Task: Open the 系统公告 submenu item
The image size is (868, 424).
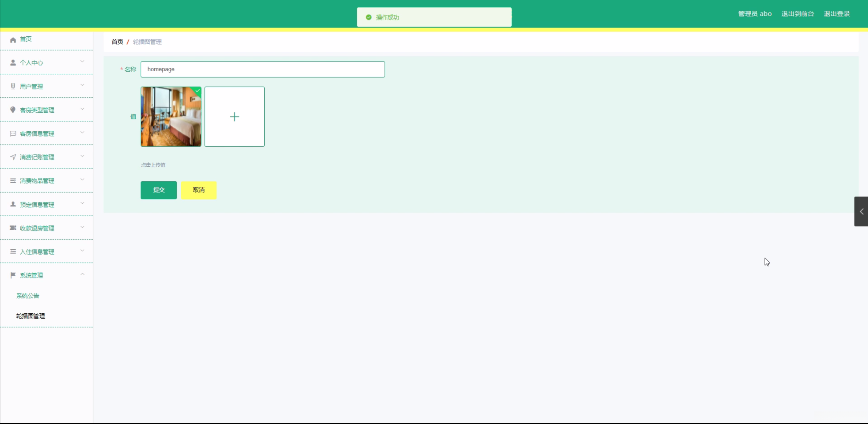Action: pos(28,296)
